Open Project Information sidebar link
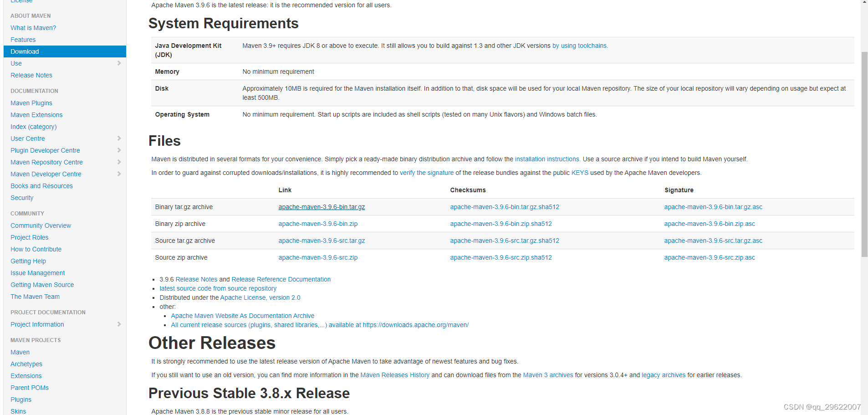Image resolution: width=868 pixels, height=415 pixels. (x=37, y=324)
